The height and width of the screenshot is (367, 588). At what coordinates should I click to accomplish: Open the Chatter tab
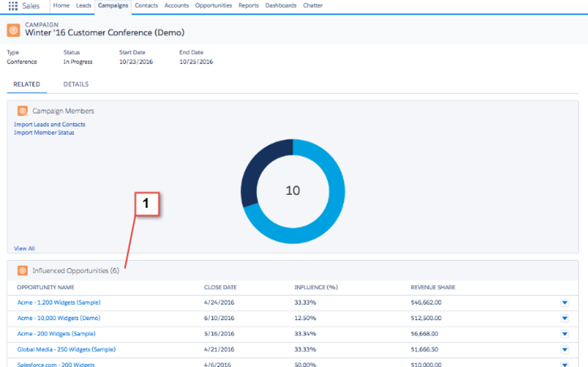pos(313,6)
